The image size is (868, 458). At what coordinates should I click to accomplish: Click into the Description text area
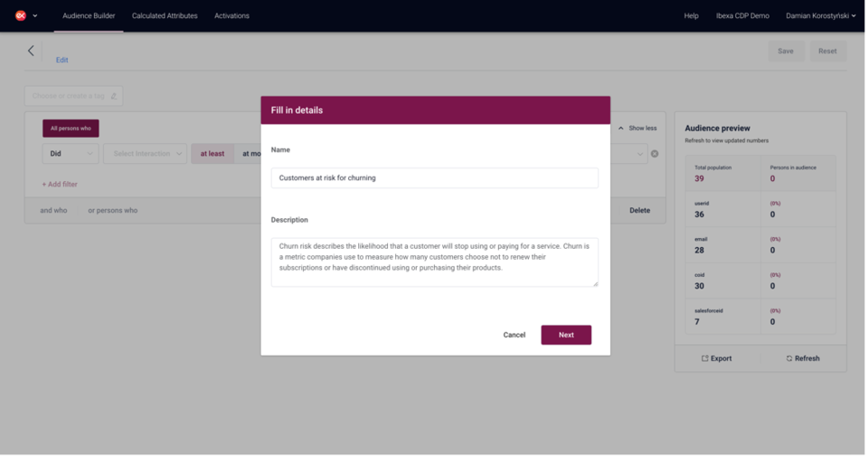tap(435, 262)
